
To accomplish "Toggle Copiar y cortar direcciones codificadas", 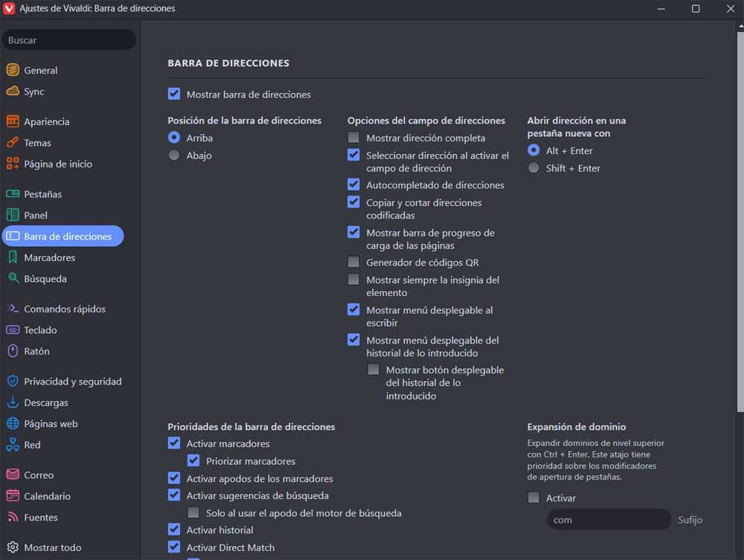I will pos(353,202).
